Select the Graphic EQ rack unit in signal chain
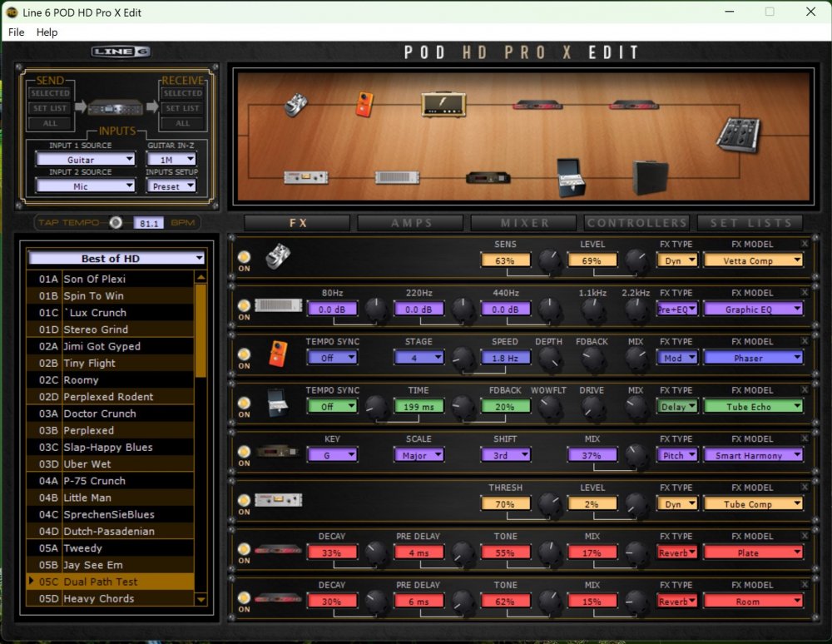 pyautogui.click(x=396, y=176)
